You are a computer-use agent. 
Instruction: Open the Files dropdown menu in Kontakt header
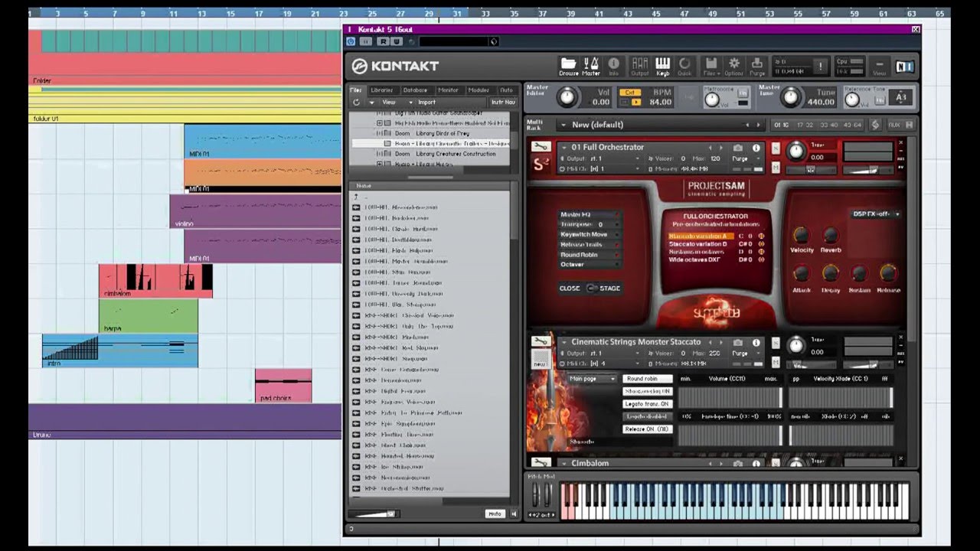pyautogui.click(x=711, y=67)
